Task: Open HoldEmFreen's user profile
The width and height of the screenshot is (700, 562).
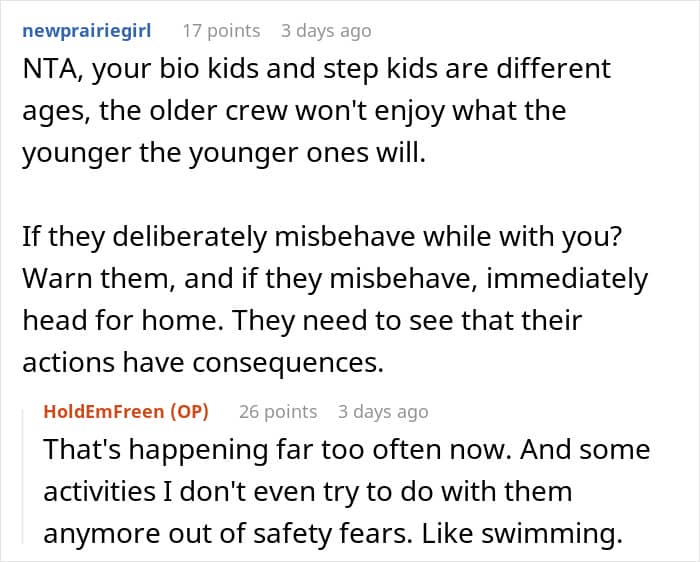Action: [x=104, y=412]
